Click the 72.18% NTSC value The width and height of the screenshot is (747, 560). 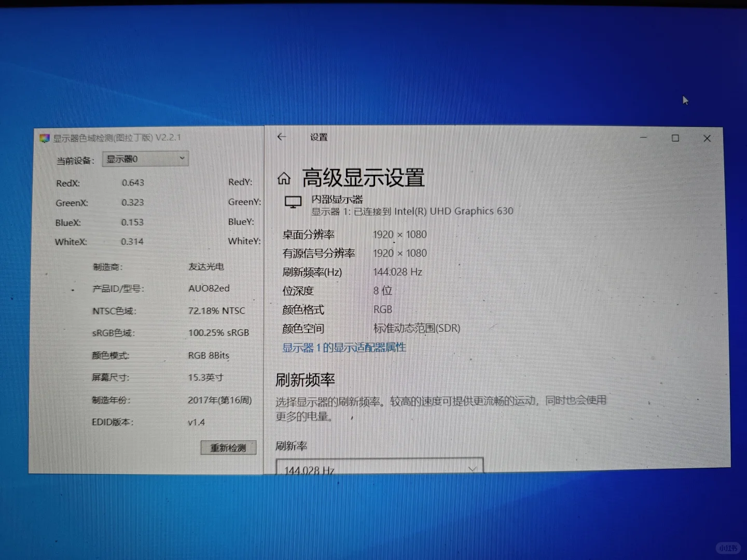(x=216, y=311)
